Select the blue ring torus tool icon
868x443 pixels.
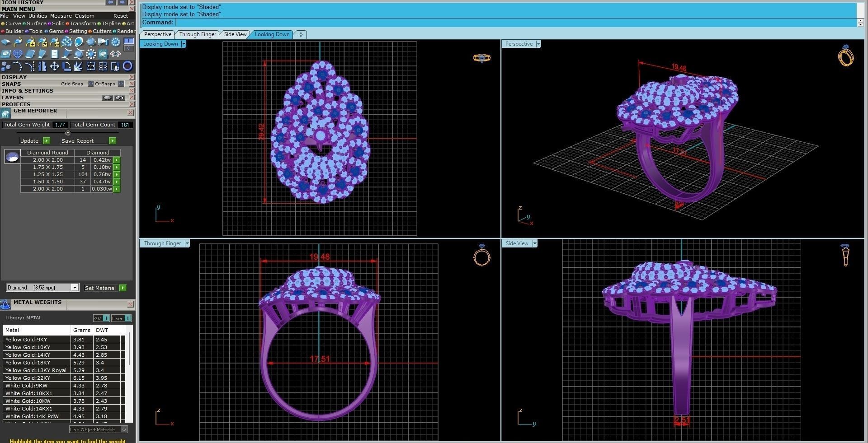coord(127,66)
